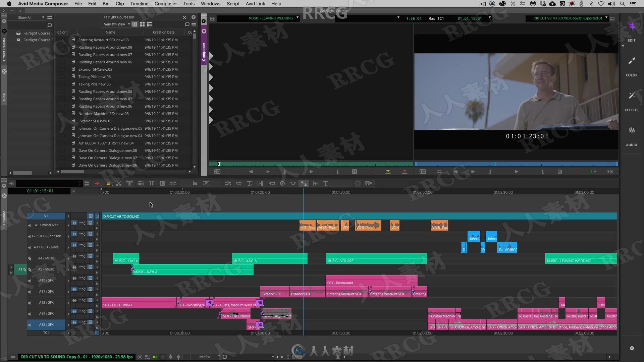Solo the A4 / Music track
The width and height of the screenshot is (644, 362).
tap(97, 256)
